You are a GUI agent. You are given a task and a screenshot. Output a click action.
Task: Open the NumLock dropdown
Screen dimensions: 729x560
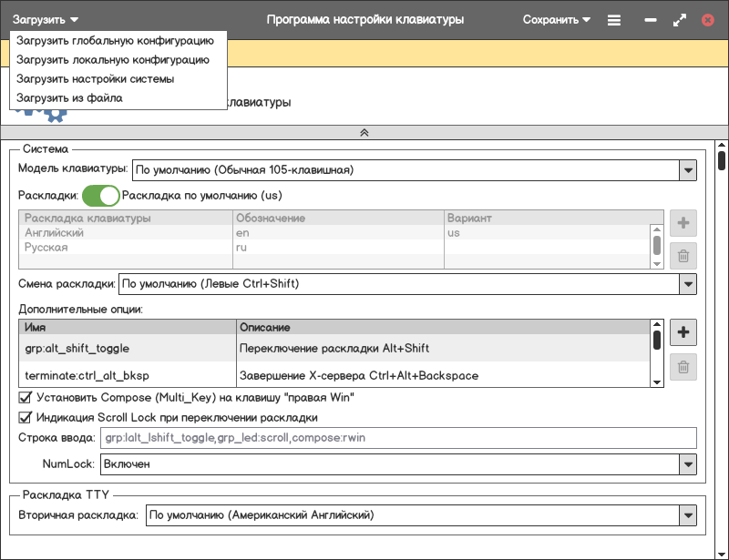(687, 464)
